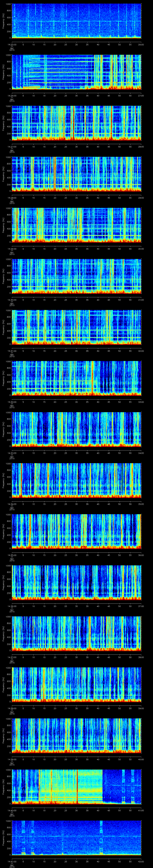The width and height of the screenshot is (153, 868).
Task: Click the red vertical burst in the 14:40 panel
Action: (x=78, y=786)
